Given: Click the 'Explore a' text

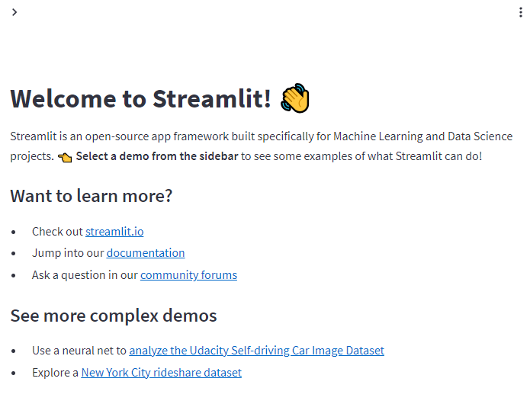Looking at the screenshot, I should [55, 373].
